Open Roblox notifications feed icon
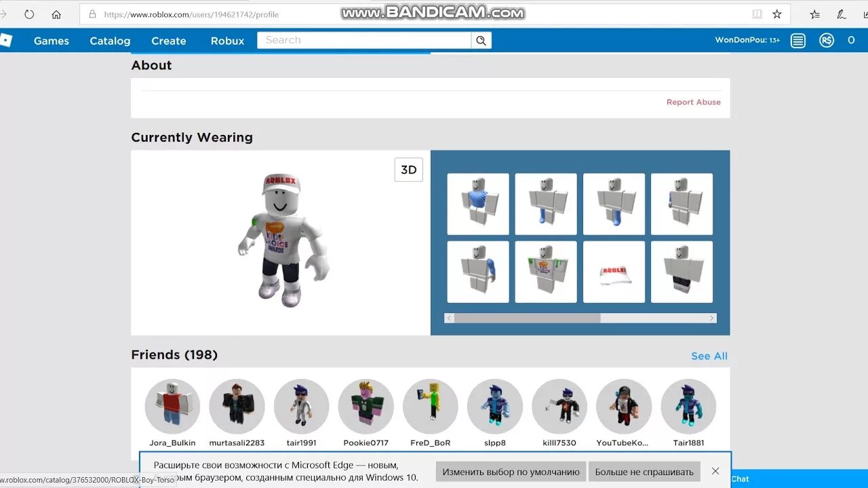This screenshot has width=868, height=488. click(798, 41)
